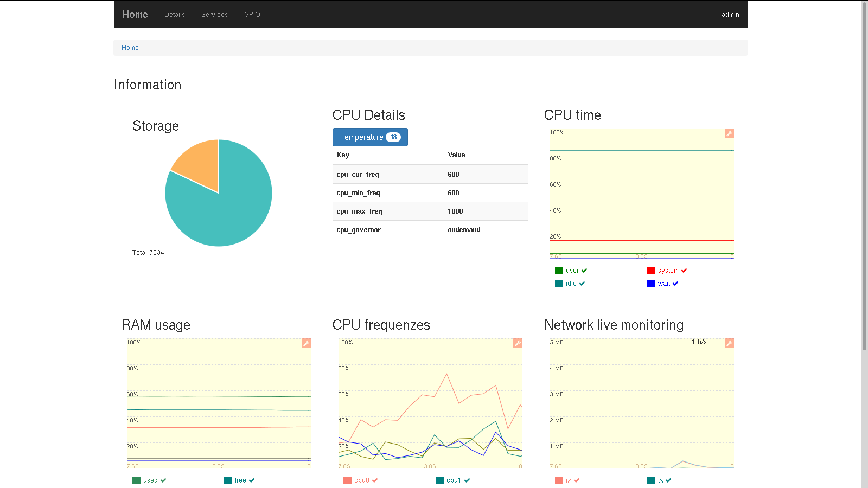The image size is (868, 488).
Task: Open the Details page
Action: point(175,15)
